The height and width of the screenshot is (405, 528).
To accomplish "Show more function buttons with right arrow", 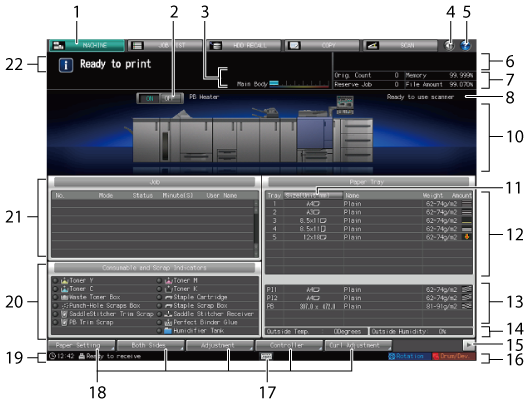I will tap(468, 345).
